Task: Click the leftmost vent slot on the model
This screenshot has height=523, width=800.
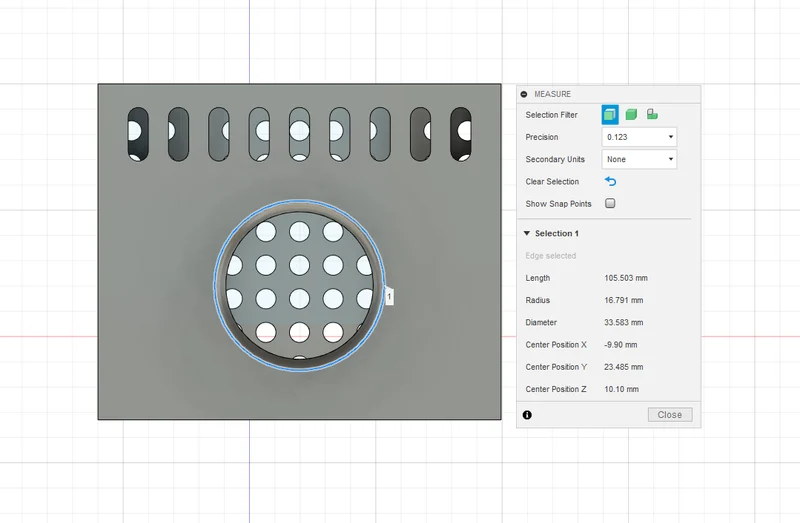Action: [x=138, y=134]
